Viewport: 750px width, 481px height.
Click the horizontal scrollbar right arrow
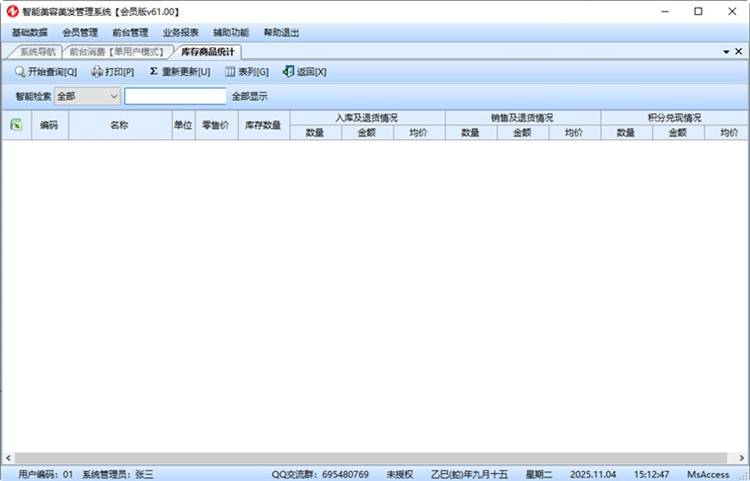click(742, 458)
